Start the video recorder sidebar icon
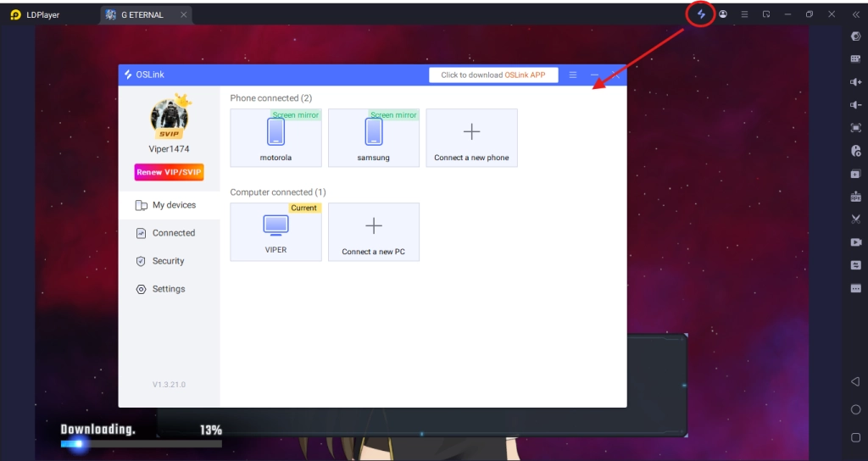868x461 pixels. (855, 242)
